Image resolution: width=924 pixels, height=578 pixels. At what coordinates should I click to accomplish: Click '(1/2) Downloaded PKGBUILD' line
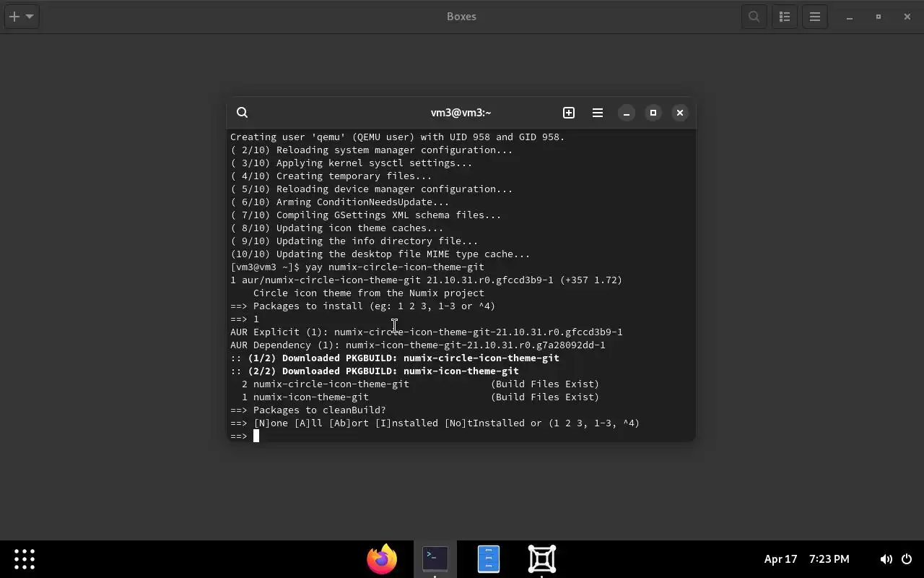pos(395,358)
